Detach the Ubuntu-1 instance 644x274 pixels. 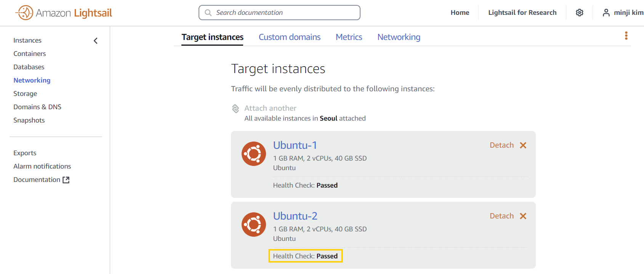[501, 145]
